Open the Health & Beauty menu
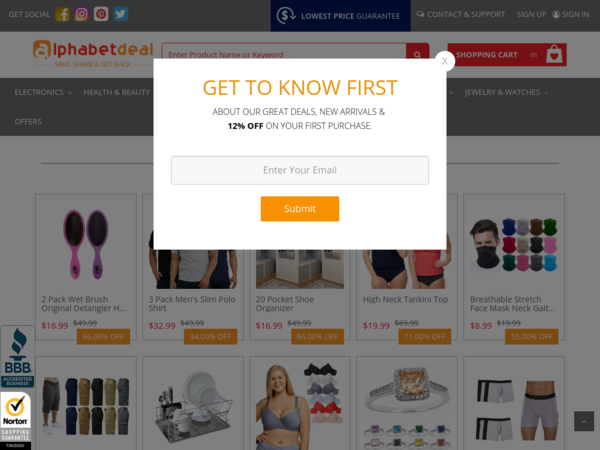Image resolution: width=600 pixels, height=450 pixels. coord(117,92)
